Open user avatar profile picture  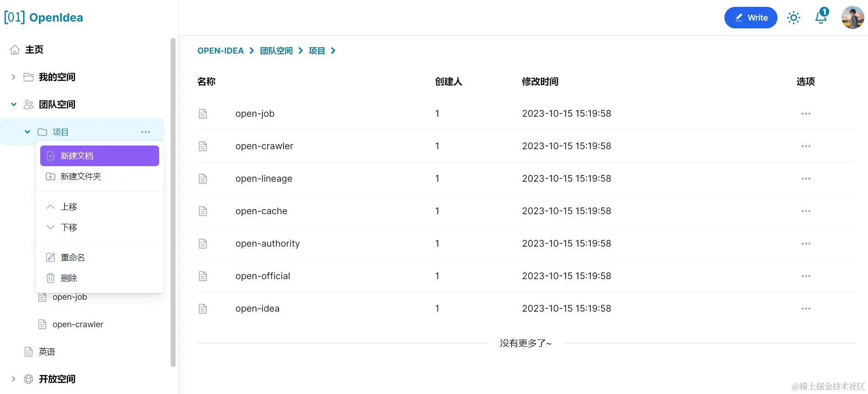click(x=852, y=18)
